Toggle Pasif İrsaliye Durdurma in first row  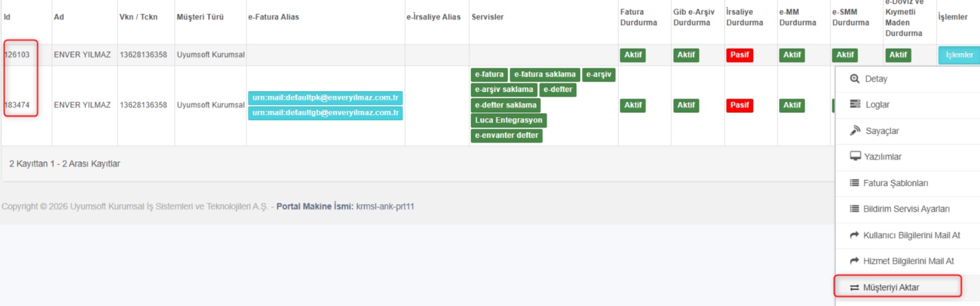739,55
